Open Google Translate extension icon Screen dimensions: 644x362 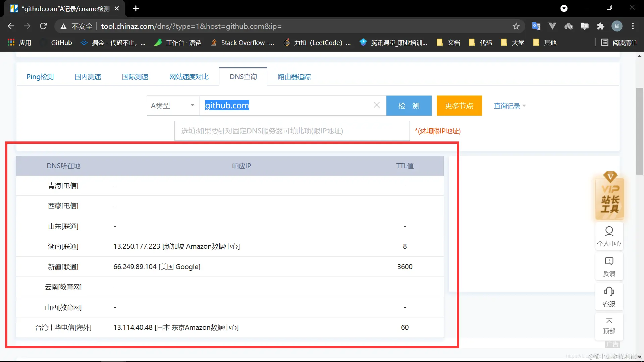[x=536, y=26]
